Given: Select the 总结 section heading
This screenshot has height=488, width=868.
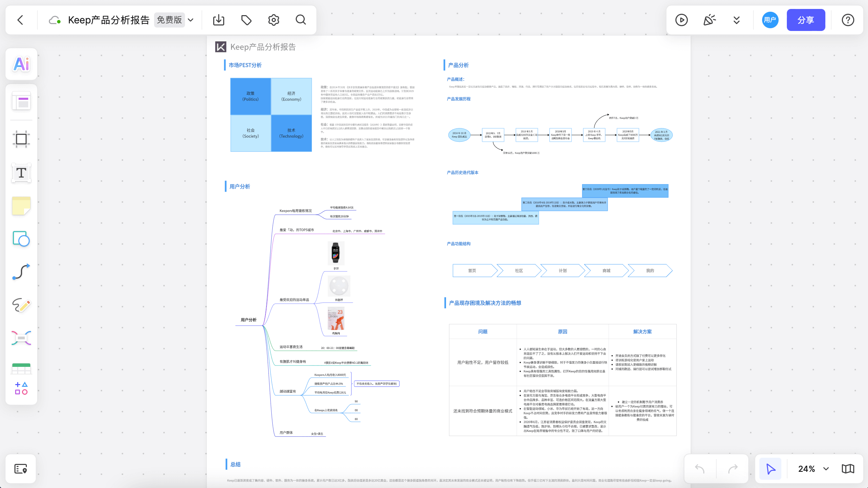Looking at the screenshot, I should (x=235, y=464).
